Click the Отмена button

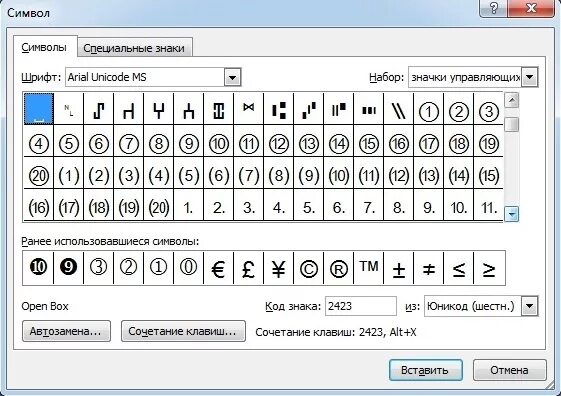[509, 370]
